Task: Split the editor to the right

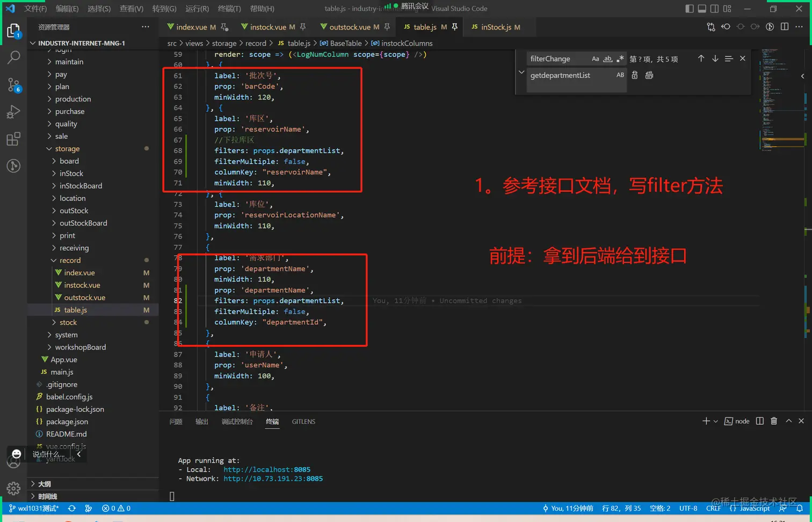Action: (x=785, y=27)
